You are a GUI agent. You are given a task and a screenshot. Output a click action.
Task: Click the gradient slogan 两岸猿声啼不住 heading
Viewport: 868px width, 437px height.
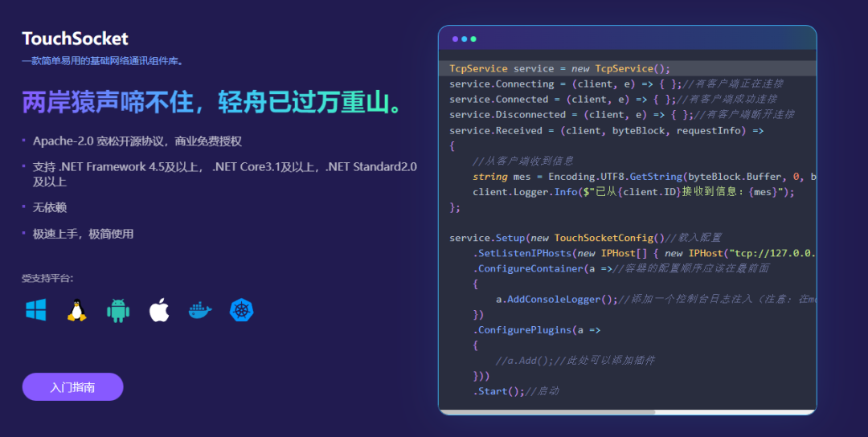point(212,102)
